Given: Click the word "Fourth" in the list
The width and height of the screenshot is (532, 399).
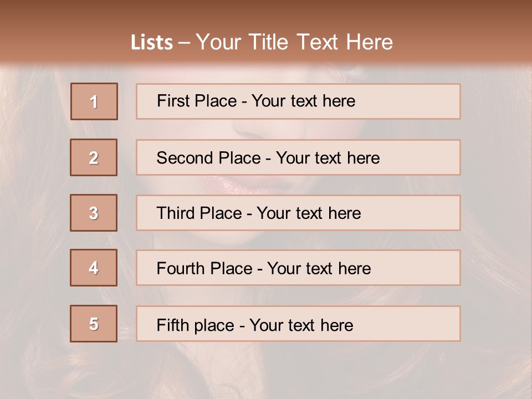Looking at the screenshot, I should click(x=178, y=269).
